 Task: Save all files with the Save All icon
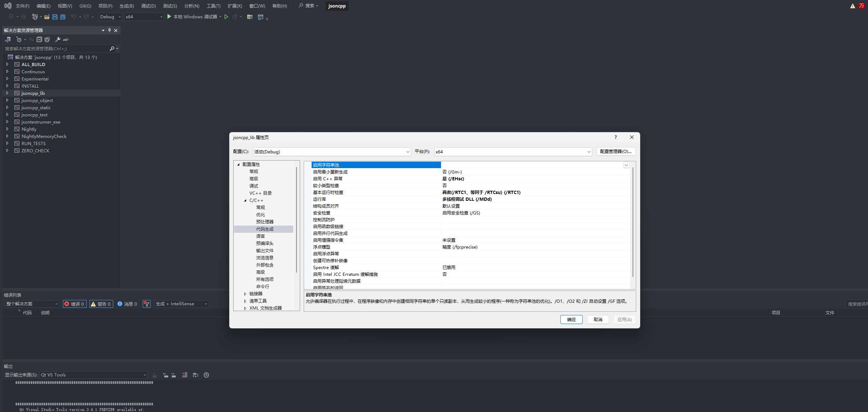(63, 17)
